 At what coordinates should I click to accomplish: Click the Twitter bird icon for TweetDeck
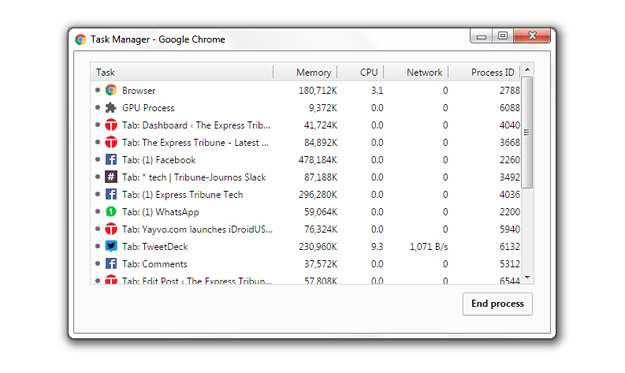111,246
